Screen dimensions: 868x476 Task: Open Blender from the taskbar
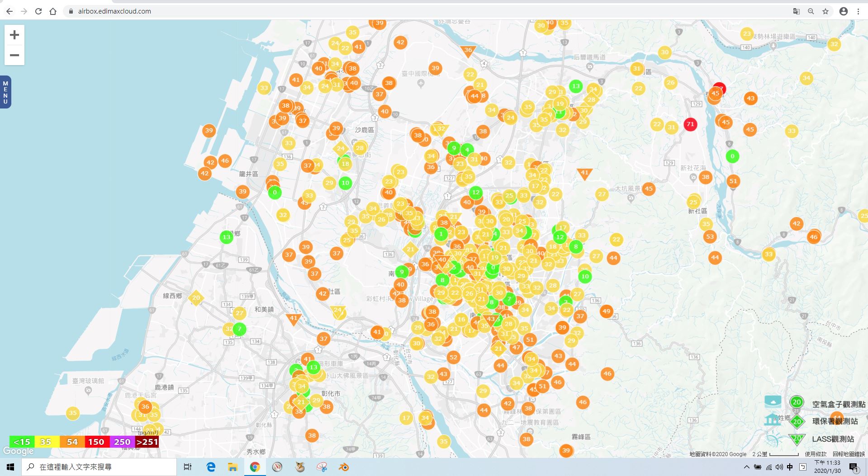[344, 467]
